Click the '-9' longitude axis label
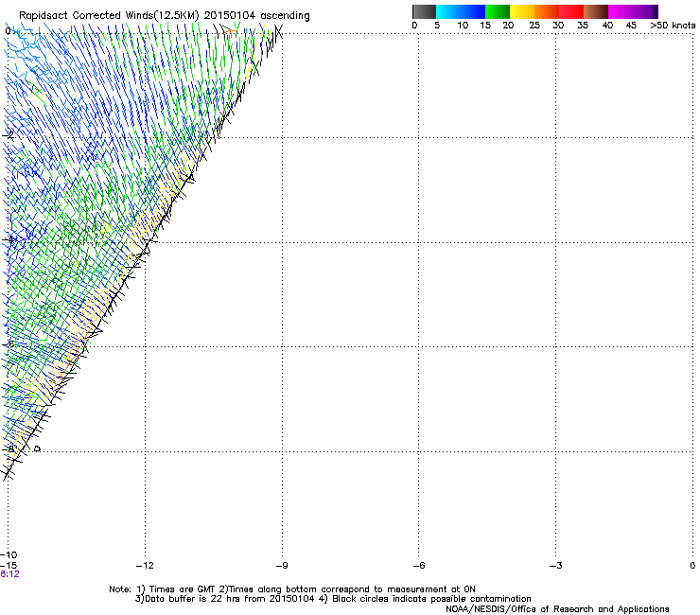This screenshot has height=615, width=700. coord(282,566)
